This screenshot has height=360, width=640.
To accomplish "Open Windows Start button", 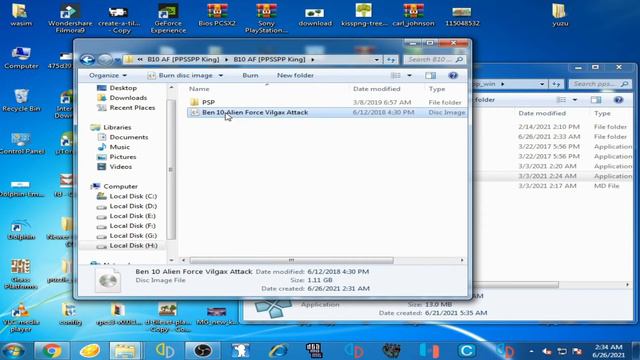I will tap(13, 351).
